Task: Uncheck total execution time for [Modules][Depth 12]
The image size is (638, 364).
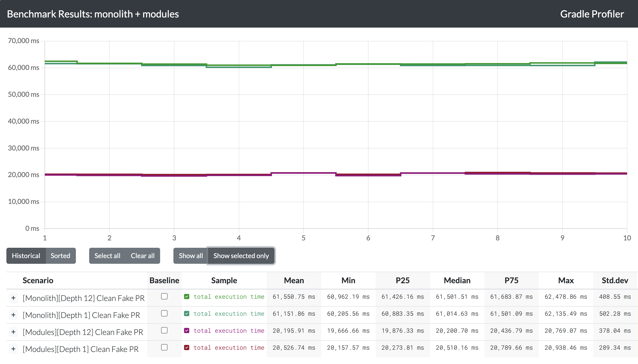Action: pyautogui.click(x=187, y=331)
